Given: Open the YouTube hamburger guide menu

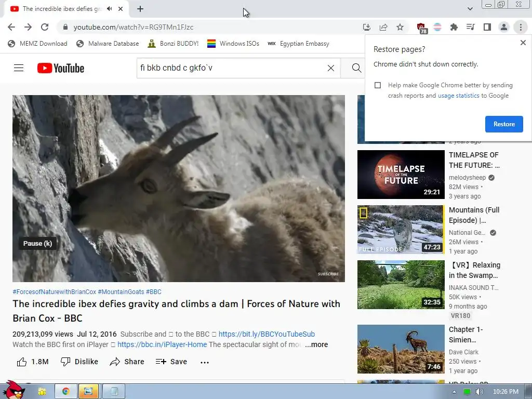Looking at the screenshot, I should (x=19, y=68).
